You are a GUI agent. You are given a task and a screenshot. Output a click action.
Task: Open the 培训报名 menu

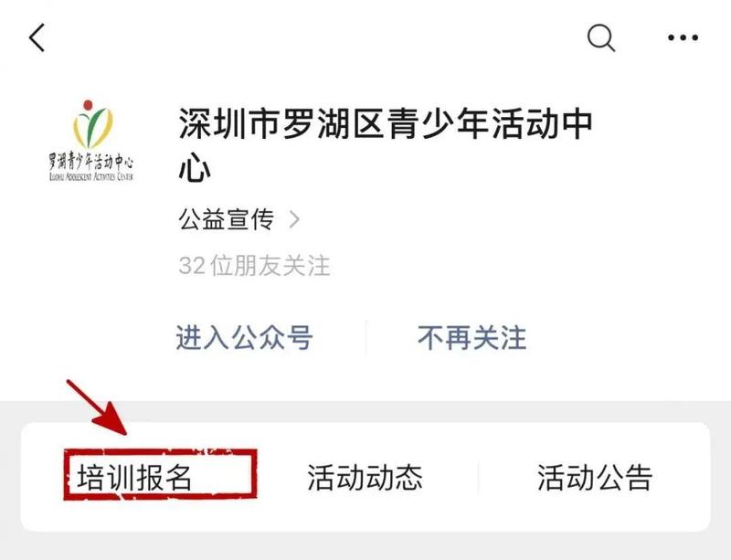134,477
